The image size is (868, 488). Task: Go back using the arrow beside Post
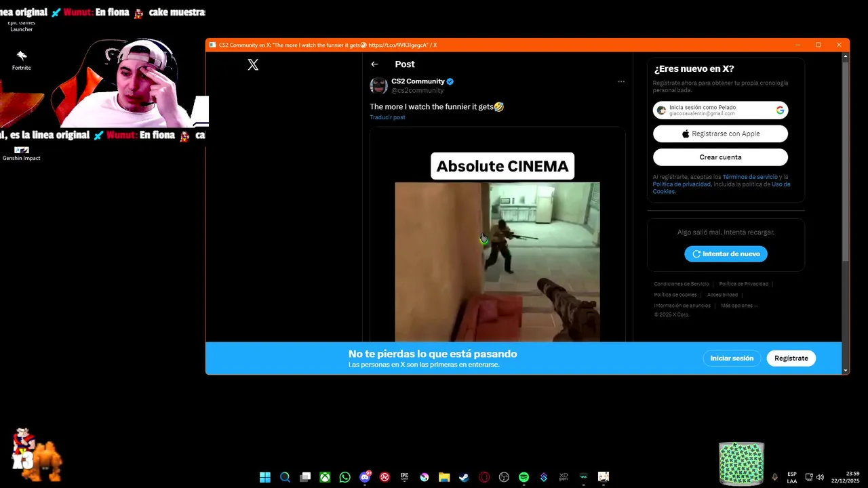pos(374,64)
